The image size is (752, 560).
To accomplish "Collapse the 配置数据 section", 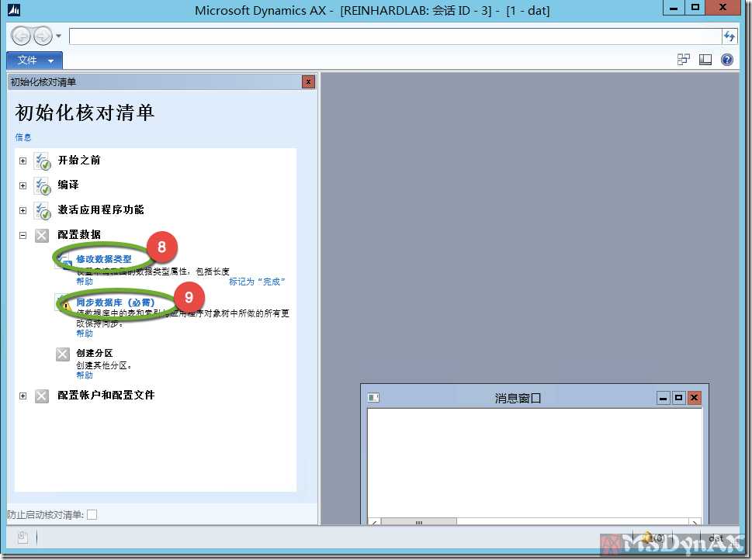I will 23,236.
